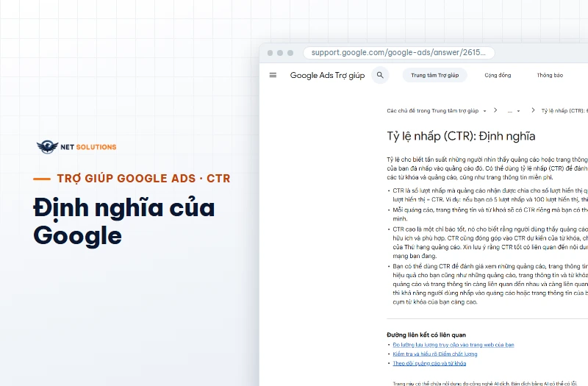The width and height of the screenshot is (588, 386).
Task: Click bullet text starting 'CTR là số lượt nhấp'
Action: pyautogui.click(x=490, y=195)
